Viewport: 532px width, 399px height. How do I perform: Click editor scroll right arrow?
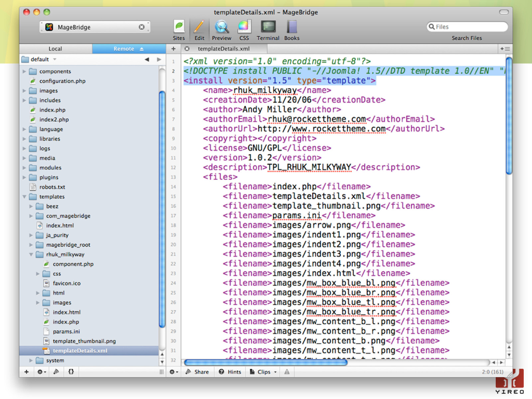tap(501, 362)
